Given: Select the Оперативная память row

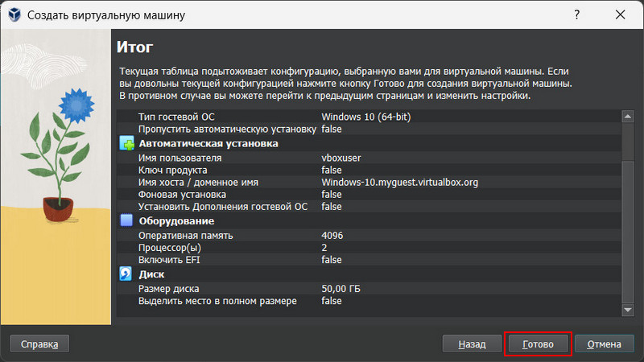Looking at the screenshot, I should coord(369,235).
